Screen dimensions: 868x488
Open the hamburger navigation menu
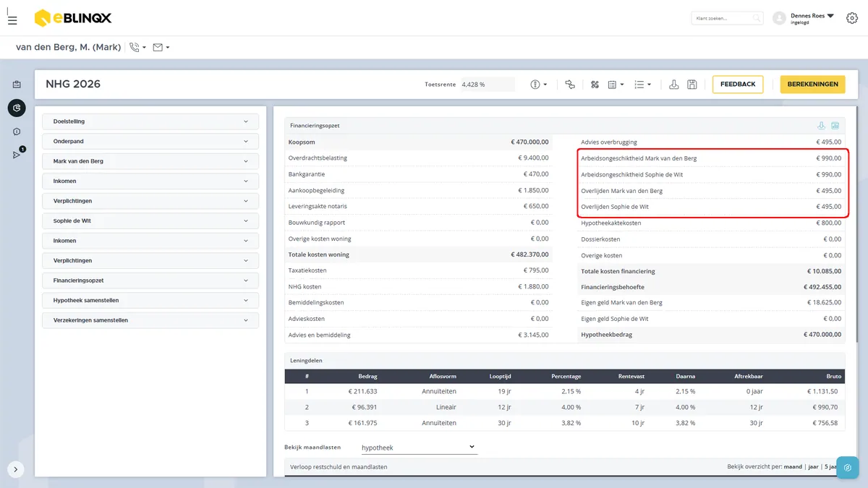[12, 20]
